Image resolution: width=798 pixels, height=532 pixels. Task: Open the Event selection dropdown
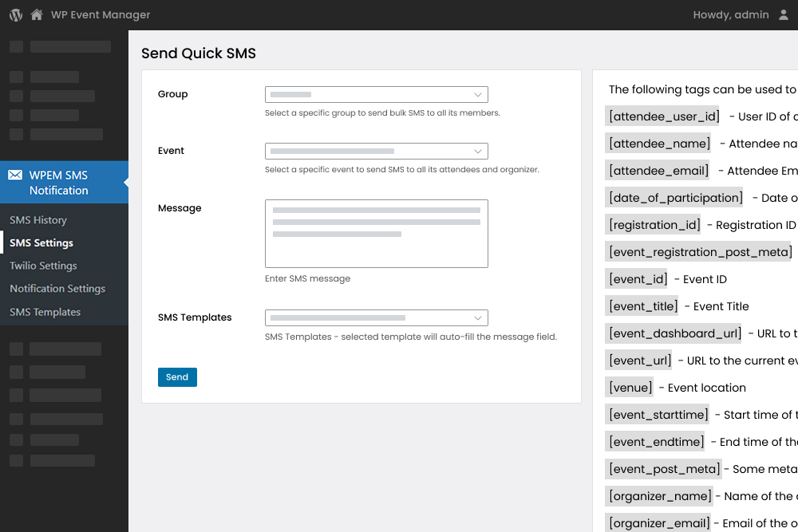tap(376, 151)
